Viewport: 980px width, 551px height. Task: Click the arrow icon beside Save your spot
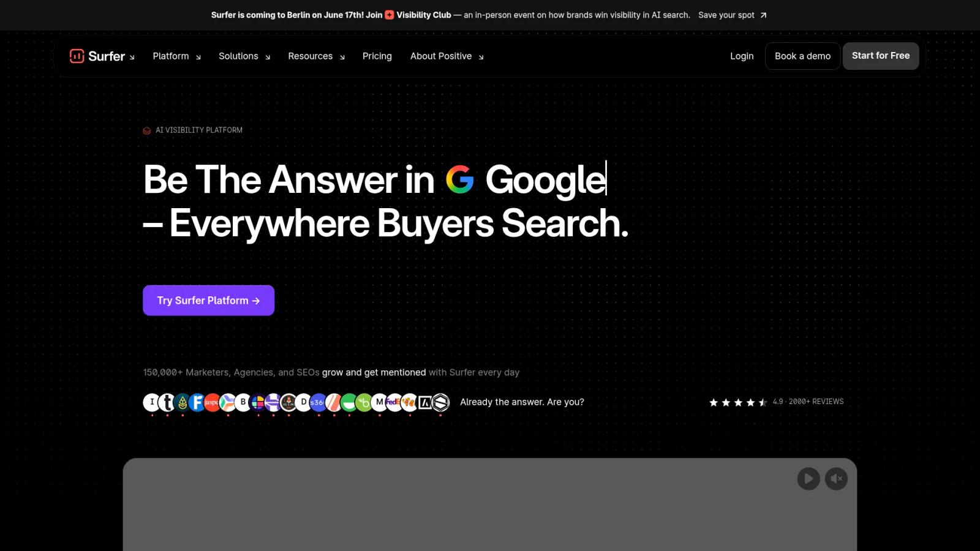pos(763,15)
